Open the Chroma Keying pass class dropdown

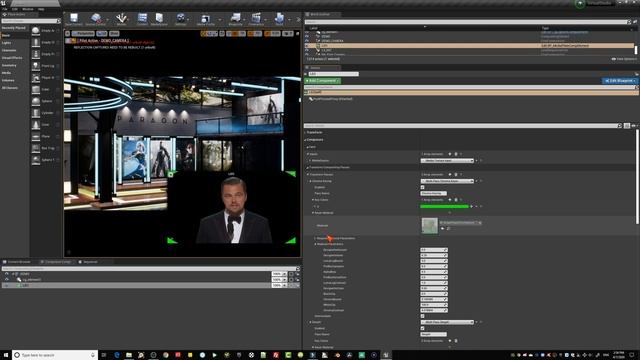point(447,181)
